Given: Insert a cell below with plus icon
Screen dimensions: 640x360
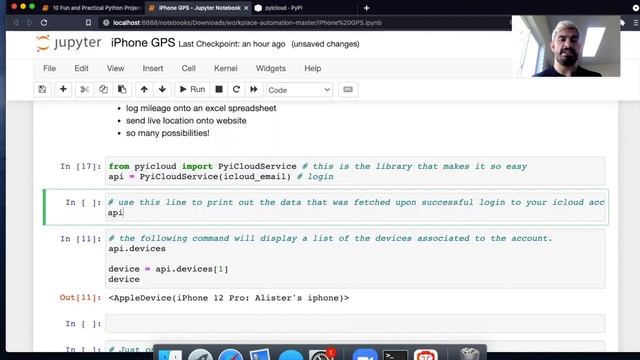Looking at the screenshot, I should click(x=63, y=89).
